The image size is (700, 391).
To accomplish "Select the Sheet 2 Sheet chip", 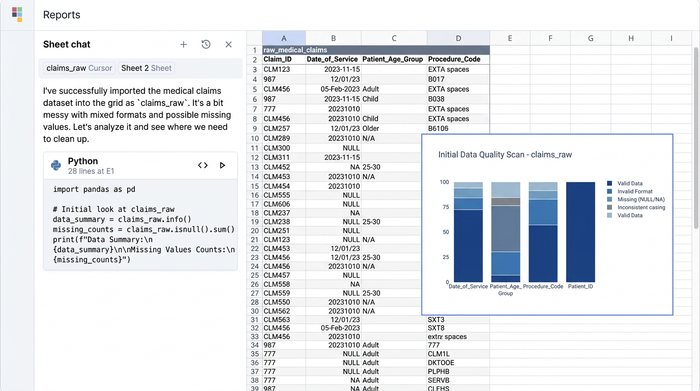I will 146,68.
